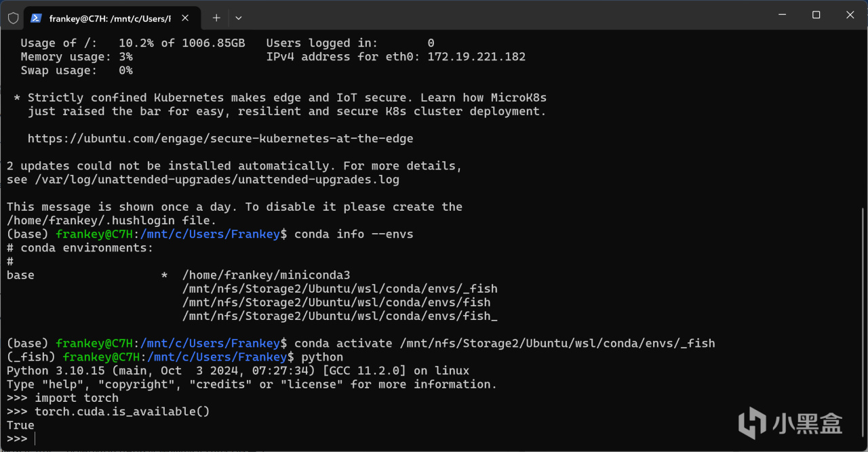Click empty title bar area beside tabs

[475, 15]
